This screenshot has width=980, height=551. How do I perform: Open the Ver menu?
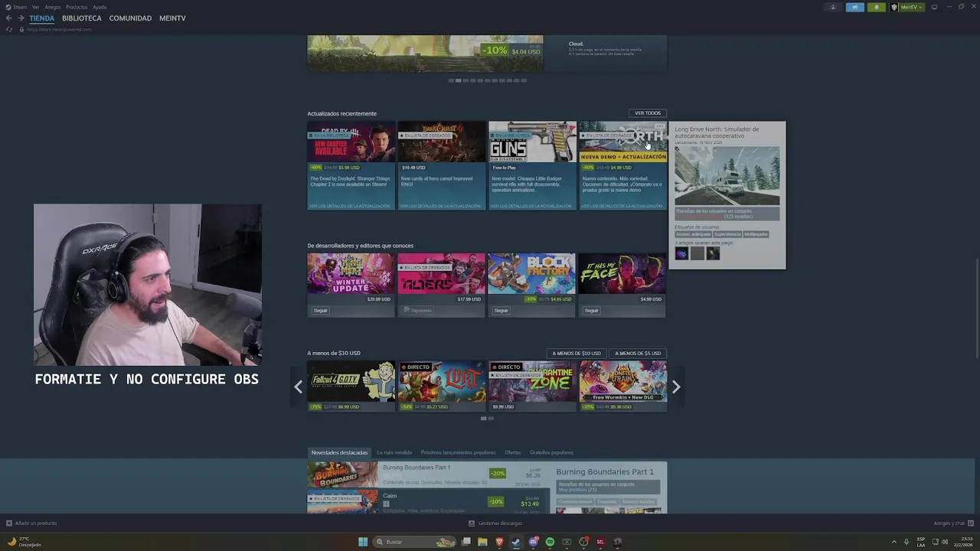tap(35, 7)
